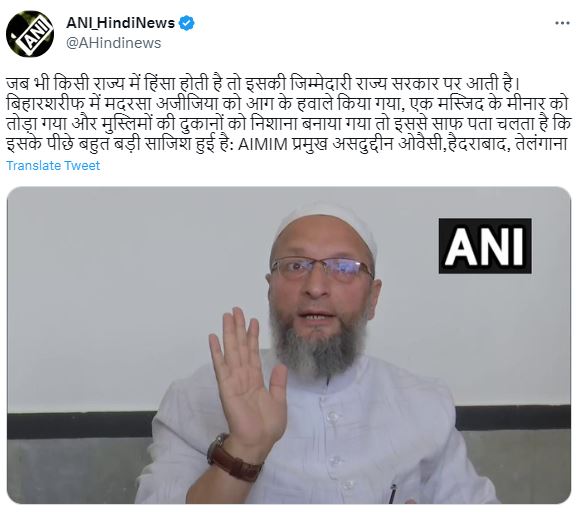
Task: Click the eyeglasses in the photo
Action: pos(322,270)
